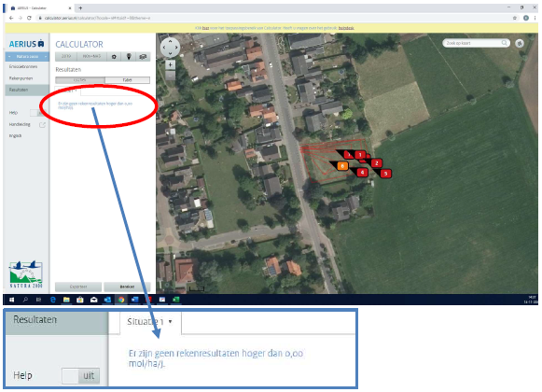Image resolution: width=542 pixels, height=392 pixels.
Task: Click the AERIUS logo
Action: pyautogui.click(x=27, y=44)
